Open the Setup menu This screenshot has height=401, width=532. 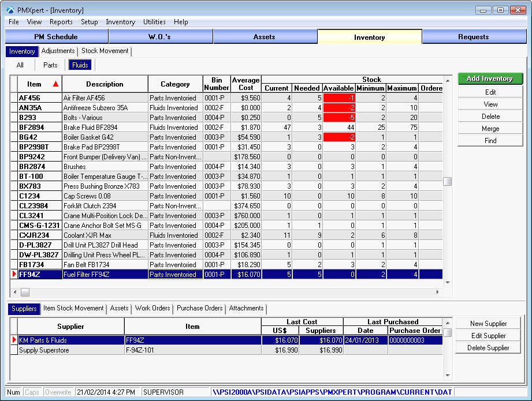click(x=89, y=22)
